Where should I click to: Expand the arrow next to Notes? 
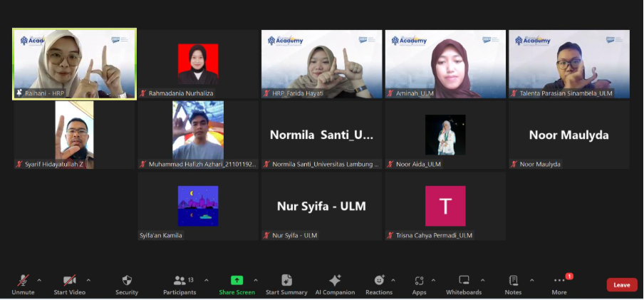click(x=532, y=280)
